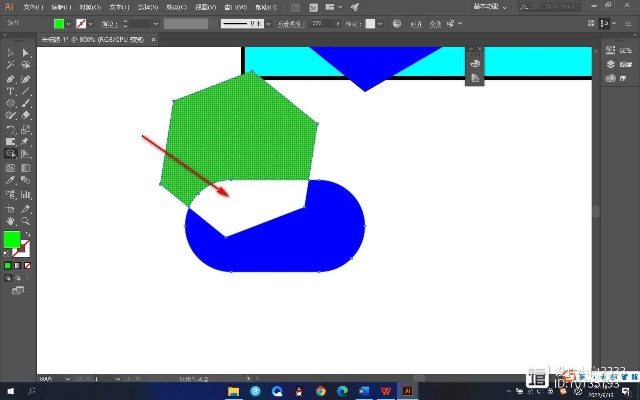The width and height of the screenshot is (640, 400).
Task: Click the Transform button in control bar
Action: point(435,24)
